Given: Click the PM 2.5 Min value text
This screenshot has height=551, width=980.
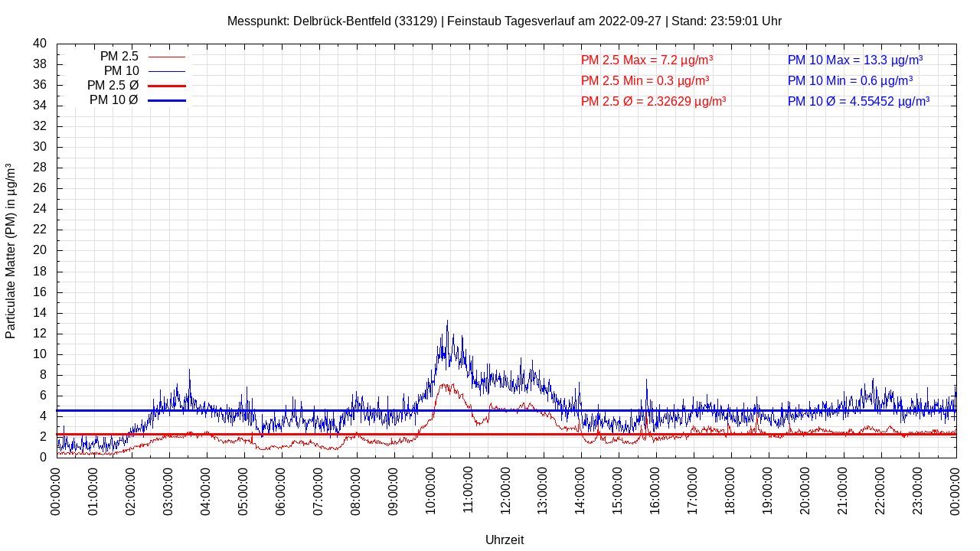Looking at the screenshot, I should point(645,80).
